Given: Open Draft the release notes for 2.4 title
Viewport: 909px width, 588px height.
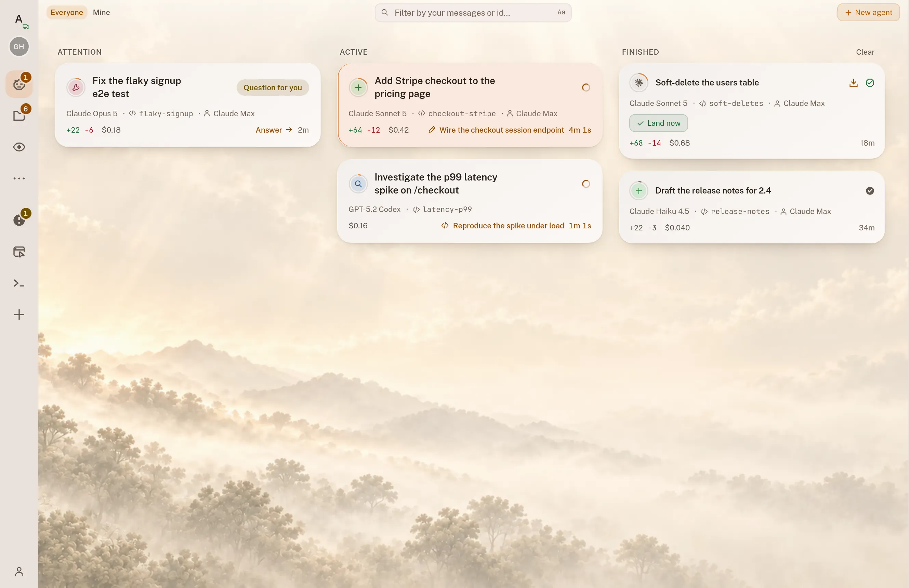Looking at the screenshot, I should pyautogui.click(x=713, y=190).
